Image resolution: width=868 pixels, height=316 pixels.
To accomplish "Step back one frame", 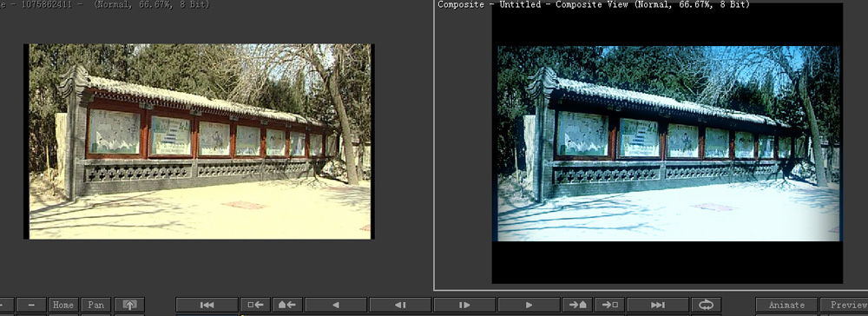I will pos(400,305).
